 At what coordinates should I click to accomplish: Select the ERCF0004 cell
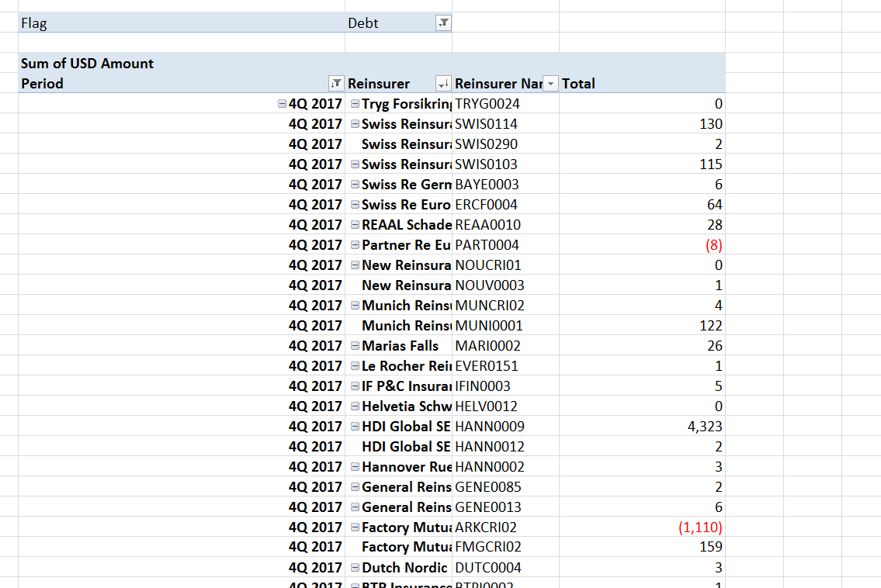[x=505, y=205]
